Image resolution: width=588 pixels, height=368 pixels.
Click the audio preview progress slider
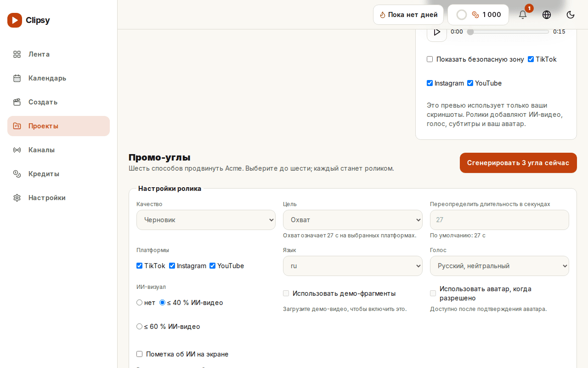(x=508, y=32)
